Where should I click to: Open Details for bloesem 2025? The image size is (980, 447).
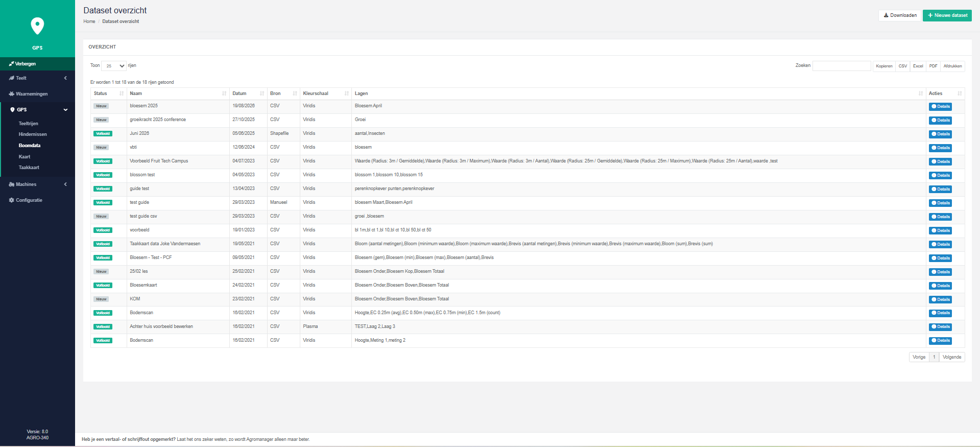click(940, 107)
